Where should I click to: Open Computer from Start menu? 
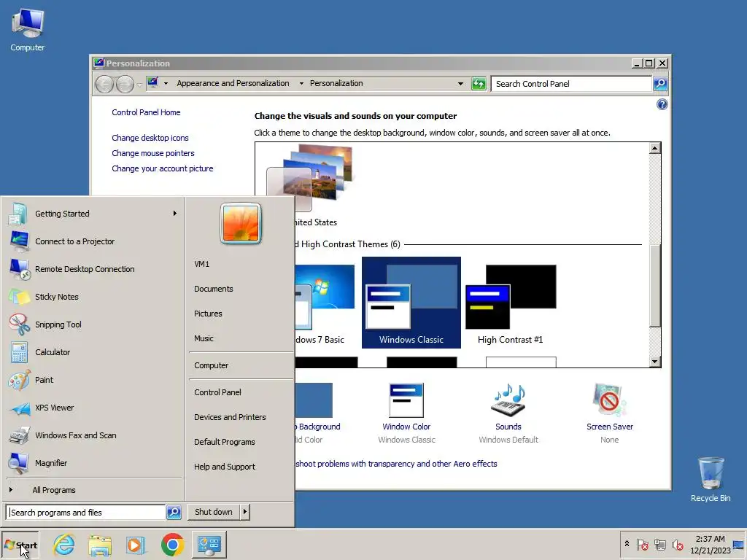[211, 366]
